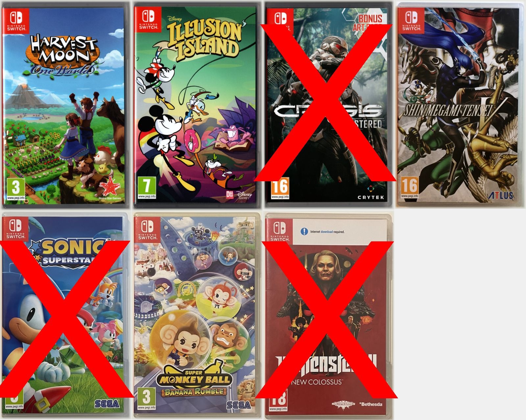
Task: Click Switch logo on Shin Megami Tensei
Action: [x=412, y=20]
